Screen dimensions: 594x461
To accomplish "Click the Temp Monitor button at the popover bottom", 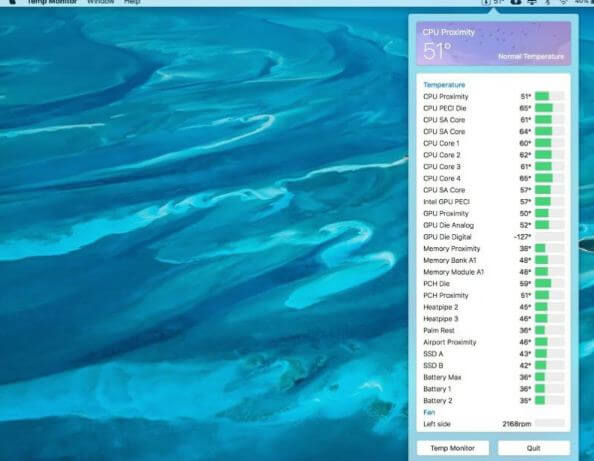I will (x=453, y=448).
